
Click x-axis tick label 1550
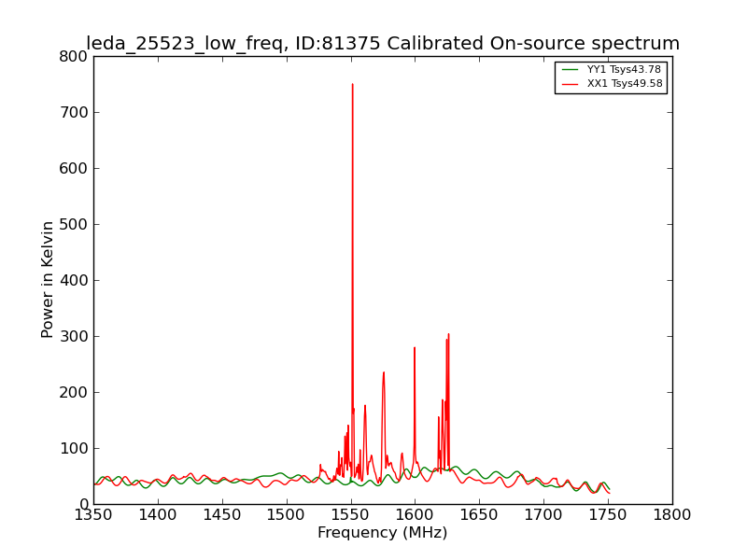351,515
